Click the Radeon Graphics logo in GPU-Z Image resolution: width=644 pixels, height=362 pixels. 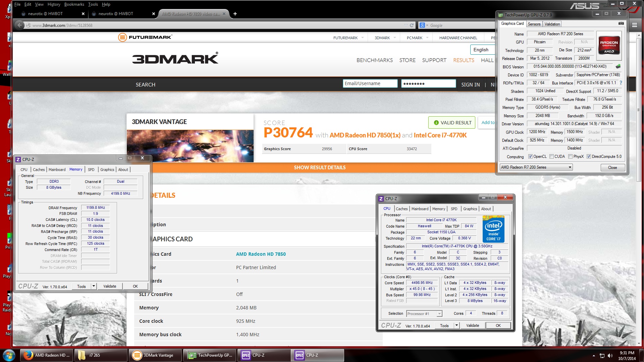tap(609, 46)
